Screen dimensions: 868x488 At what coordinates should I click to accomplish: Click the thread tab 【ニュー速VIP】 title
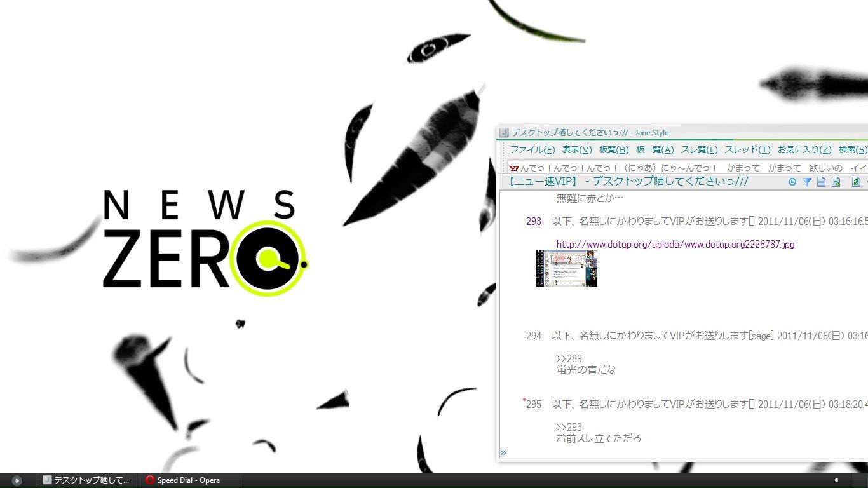click(x=628, y=182)
